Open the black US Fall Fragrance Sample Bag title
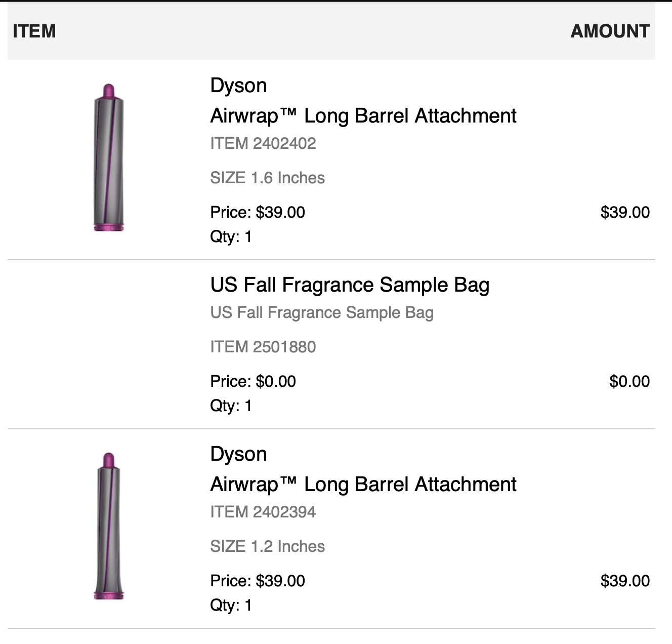This screenshot has width=672, height=644. 350,285
